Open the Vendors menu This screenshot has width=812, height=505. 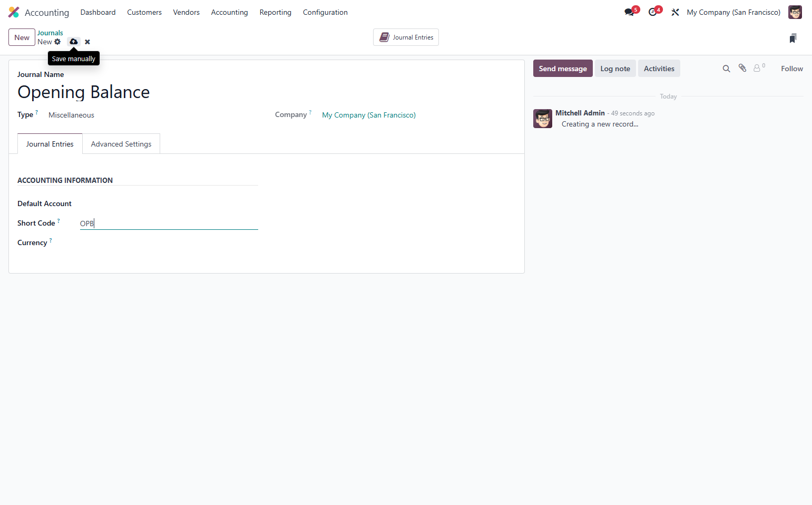click(187, 12)
